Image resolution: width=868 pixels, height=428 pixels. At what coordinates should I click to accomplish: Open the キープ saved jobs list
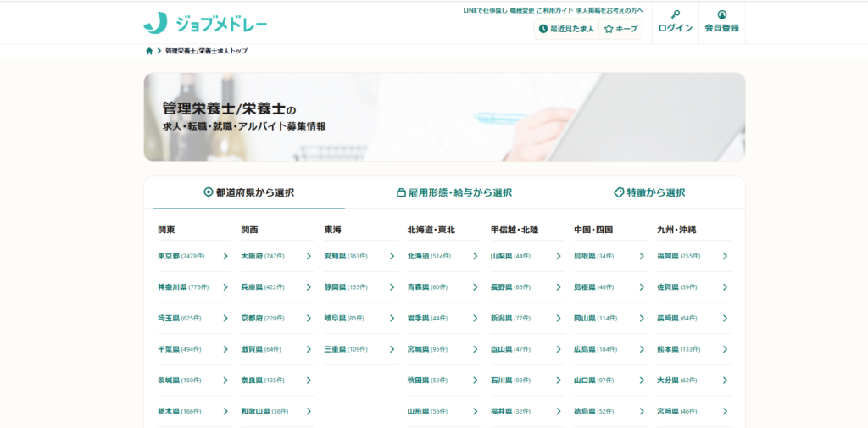point(621,29)
